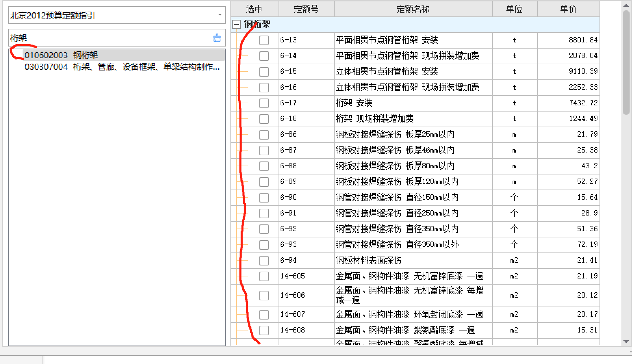Check the box for quota 14-608
The height and width of the screenshot is (364, 632).
coord(264,330)
